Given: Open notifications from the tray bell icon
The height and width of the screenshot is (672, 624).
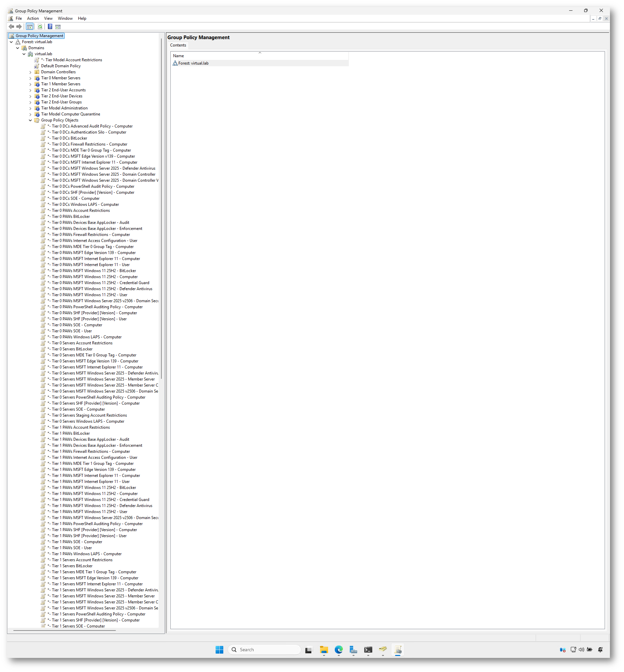Looking at the screenshot, I should click(600, 649).
